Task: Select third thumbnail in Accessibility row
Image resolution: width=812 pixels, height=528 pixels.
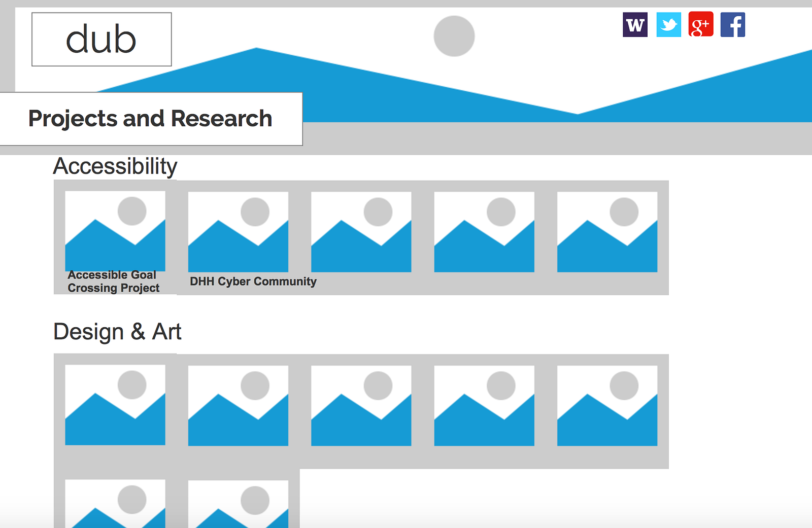Action: 361,232
